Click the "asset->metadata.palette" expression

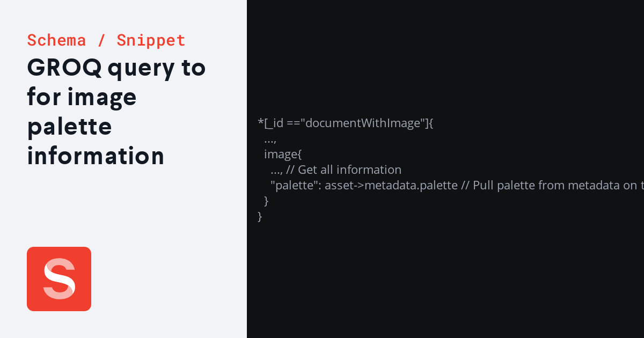click(x=392, y=186)
